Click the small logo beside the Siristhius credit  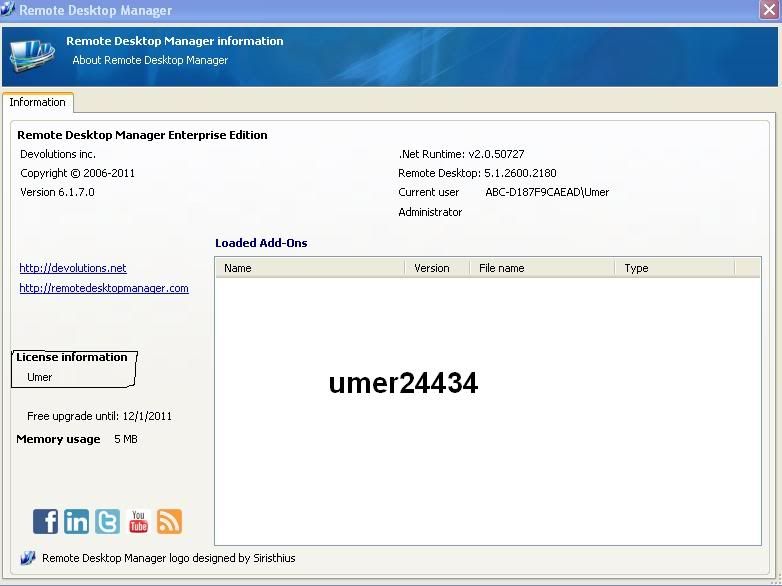pyautogui.click(x=28, y=558)
